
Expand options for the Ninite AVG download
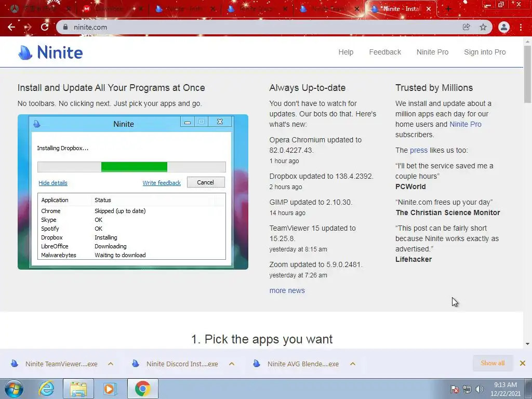tap(353, 364)
